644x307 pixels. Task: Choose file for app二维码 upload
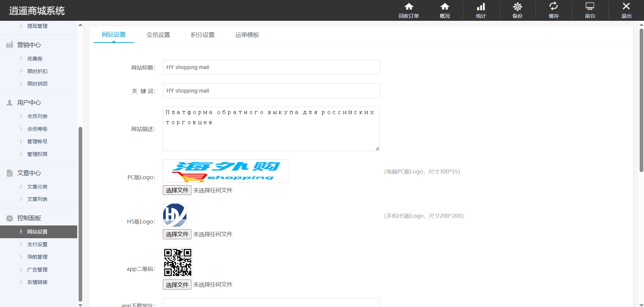177,285
